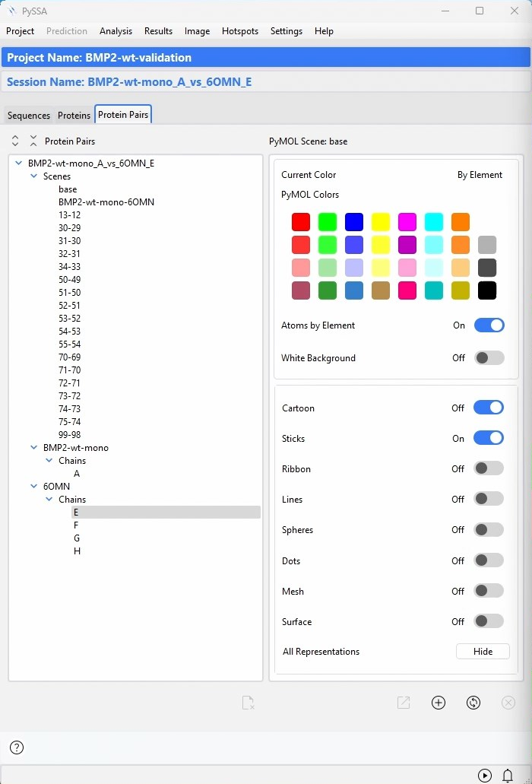Enable the White Background toggle
Viewport: 532px width, 784px height.
pos(488,358)
